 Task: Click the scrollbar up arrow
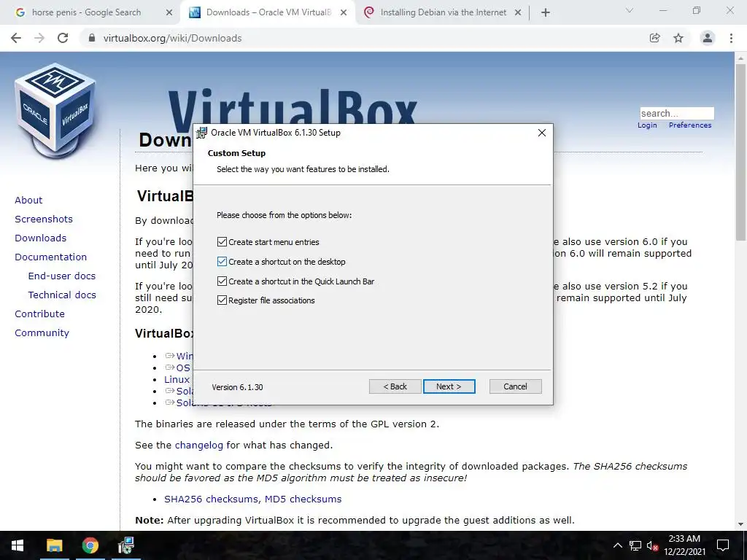740,58
